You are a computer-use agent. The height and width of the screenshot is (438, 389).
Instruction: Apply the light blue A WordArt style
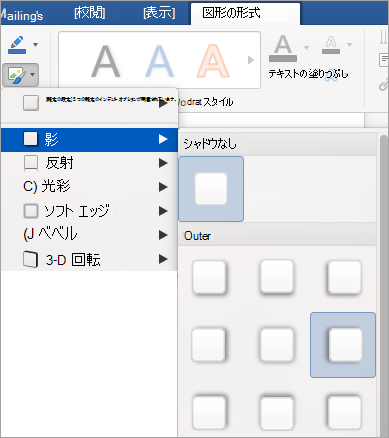click(160, 61)
